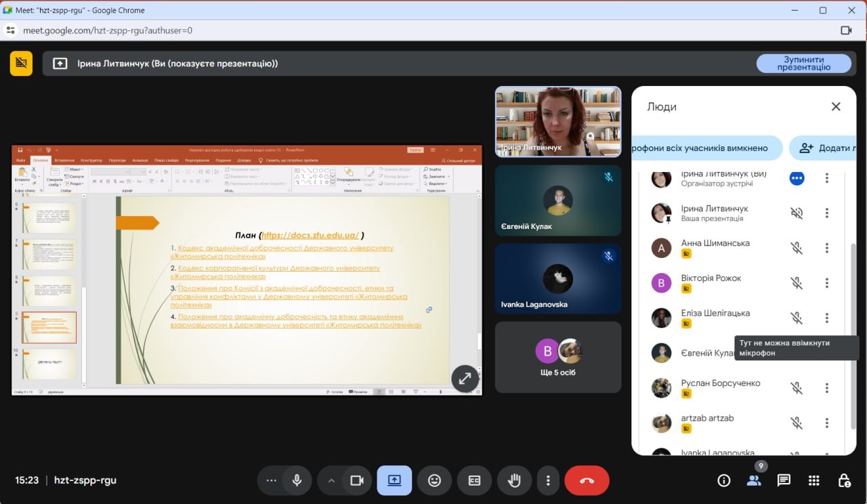Open options for Вікторія Рожок

826,283
